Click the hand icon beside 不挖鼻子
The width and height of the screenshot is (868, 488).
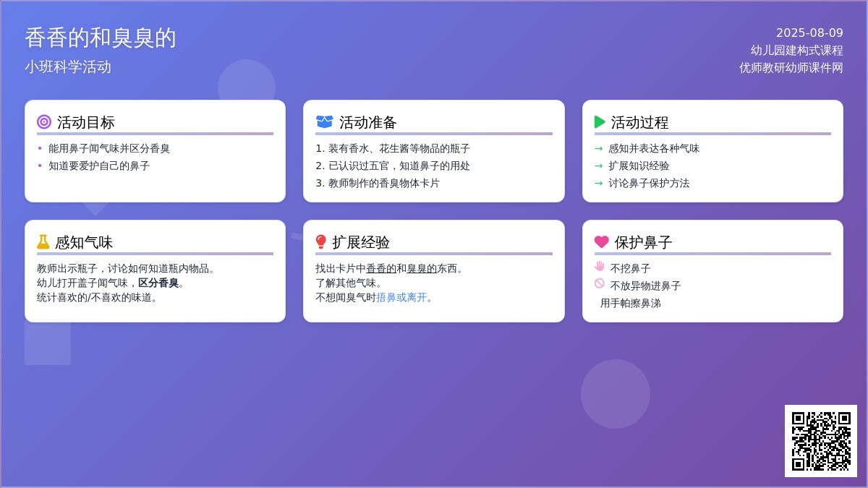(x=600, y=266)
